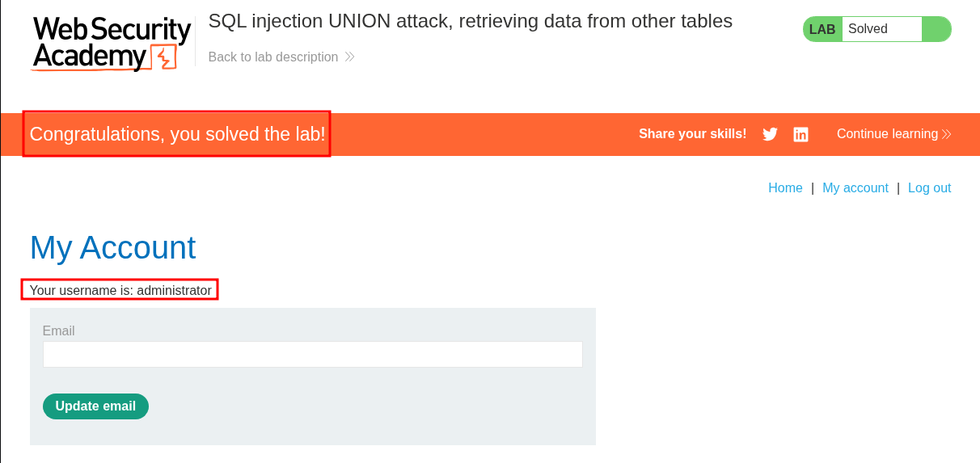Image resolution: width=980 pixels, height=463 pixels.
Task: Click the Solved status text
Action: click(x=868, y=29)
